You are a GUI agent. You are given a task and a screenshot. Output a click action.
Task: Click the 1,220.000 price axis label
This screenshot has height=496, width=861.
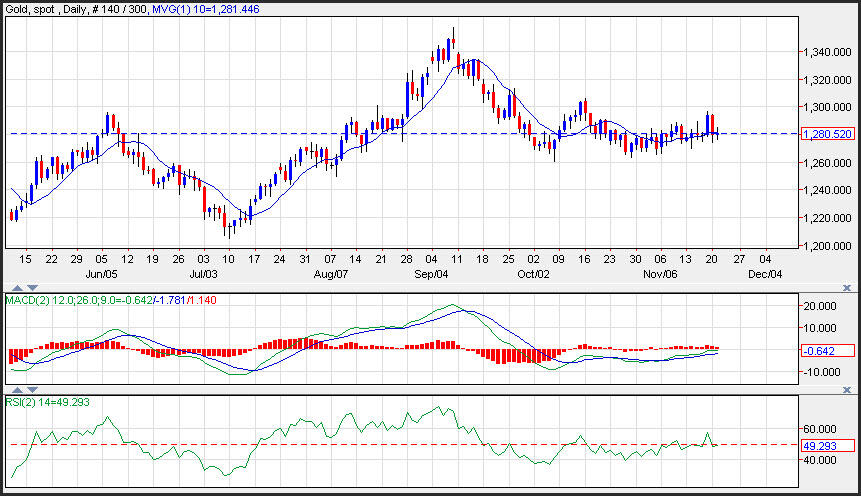pos(829,217)
